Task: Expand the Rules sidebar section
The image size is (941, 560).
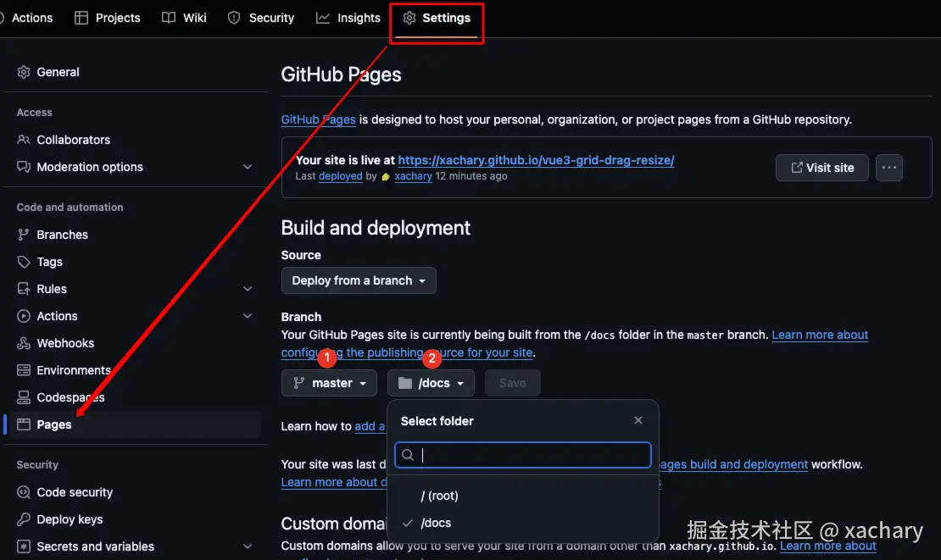Action: tap(248, 289)
